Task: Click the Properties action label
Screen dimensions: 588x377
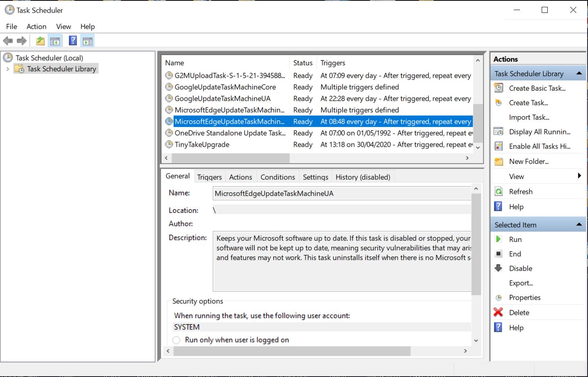Action: (525, 298)
